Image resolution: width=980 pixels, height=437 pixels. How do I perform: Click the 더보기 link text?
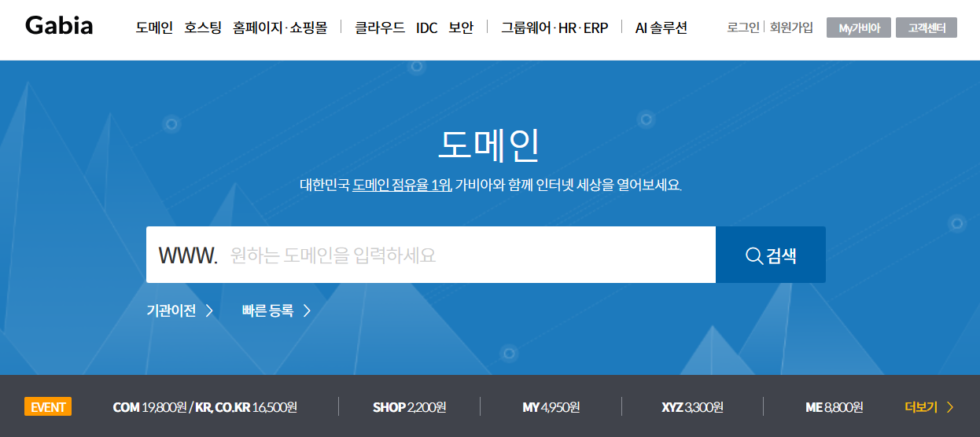921,407
